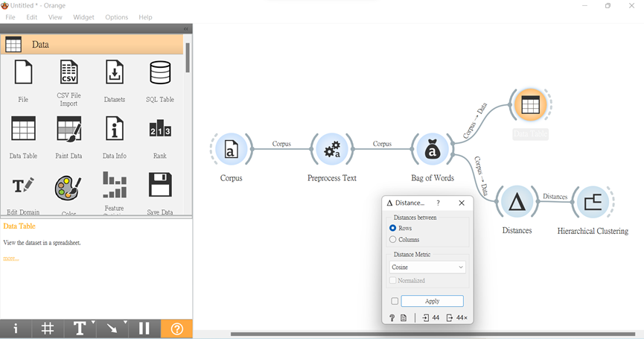Add the Datasets widget
Screen dimensions: 644x339
[x=114, y=81]
